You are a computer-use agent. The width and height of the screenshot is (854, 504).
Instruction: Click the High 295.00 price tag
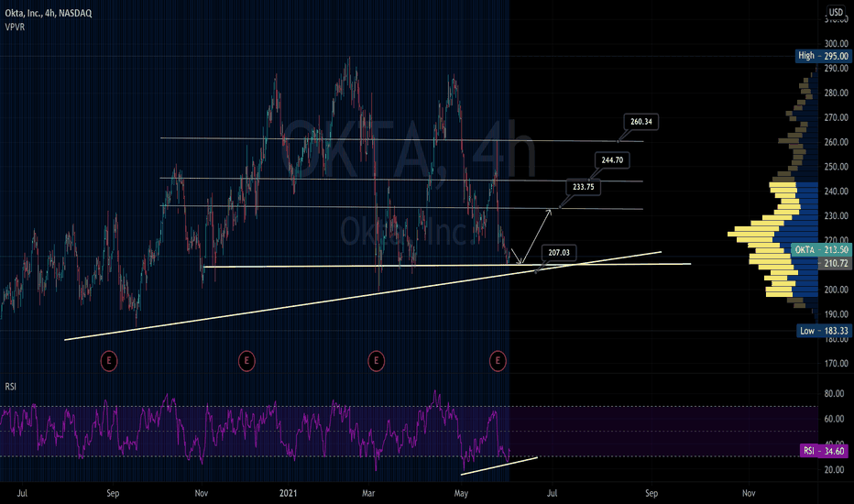tap(823, 56)
